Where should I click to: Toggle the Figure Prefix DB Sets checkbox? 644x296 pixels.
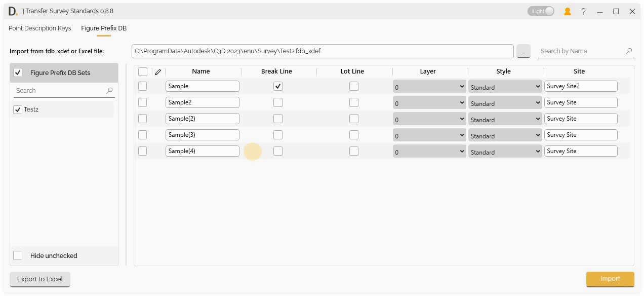(x=18, y=72)
